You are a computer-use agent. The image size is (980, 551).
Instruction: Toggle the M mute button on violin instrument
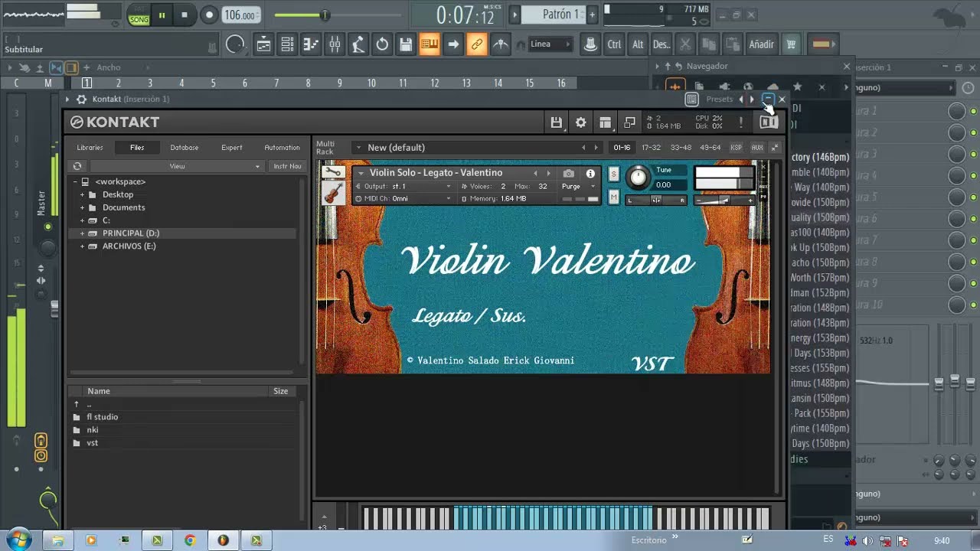(x=613, y=197)
